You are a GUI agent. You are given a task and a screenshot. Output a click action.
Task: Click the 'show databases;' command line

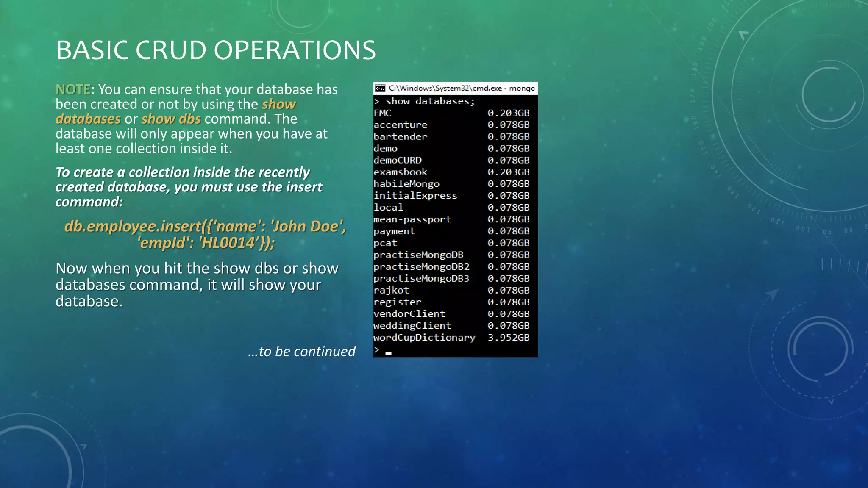pyautogui.click(x=430, y=101)
